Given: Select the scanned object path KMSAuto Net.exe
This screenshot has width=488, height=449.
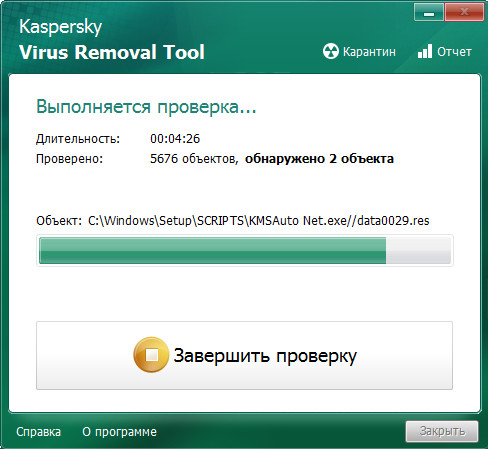Looking at the screenshot, I should pos(259,221).
